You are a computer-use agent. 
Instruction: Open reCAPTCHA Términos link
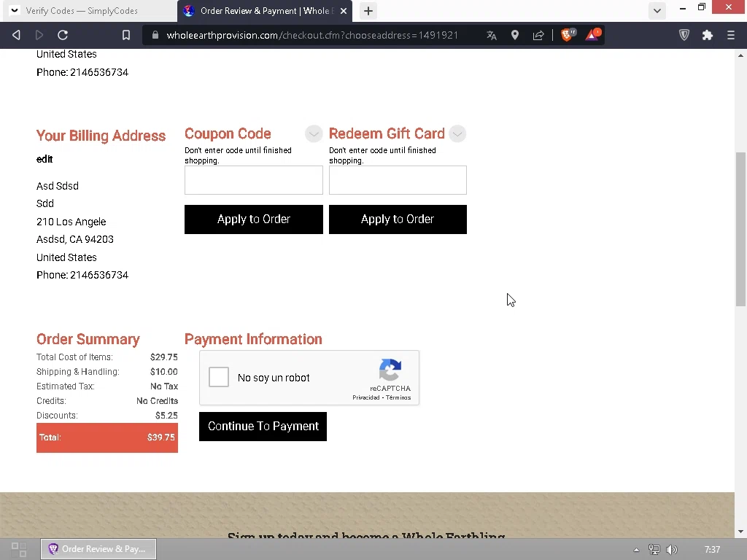(398, 397)
